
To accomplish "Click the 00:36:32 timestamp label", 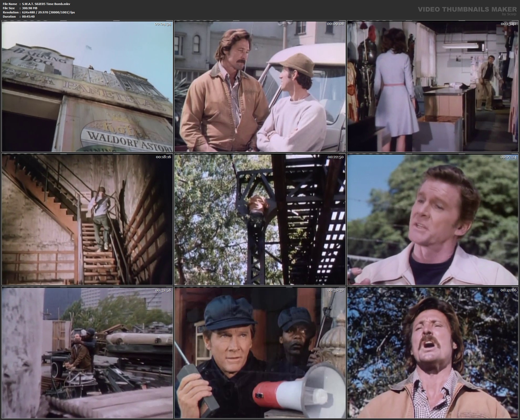I will [335, 290].
